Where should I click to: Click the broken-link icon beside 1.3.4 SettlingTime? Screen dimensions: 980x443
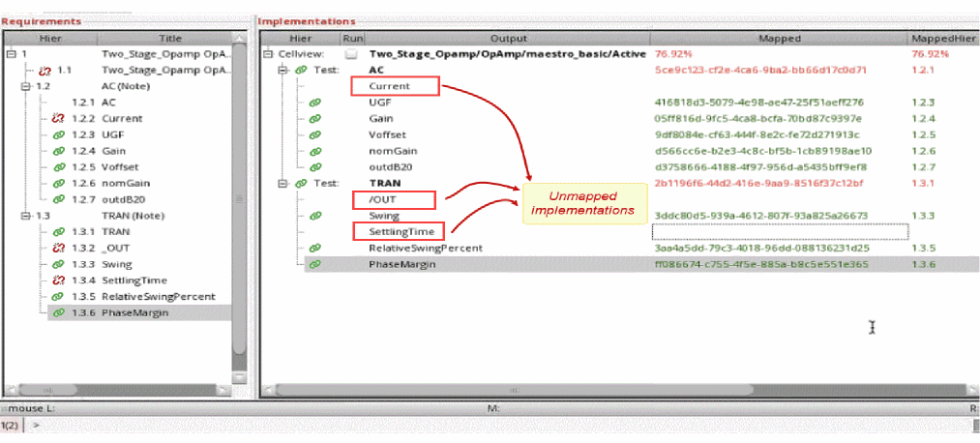59,281
